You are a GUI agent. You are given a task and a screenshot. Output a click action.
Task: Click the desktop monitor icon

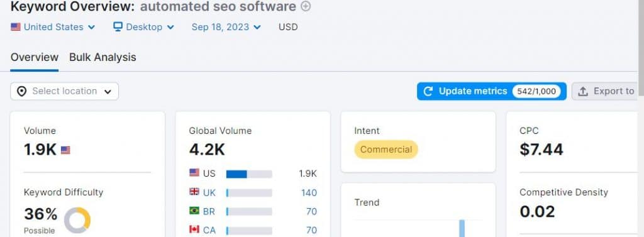point(118,26)
